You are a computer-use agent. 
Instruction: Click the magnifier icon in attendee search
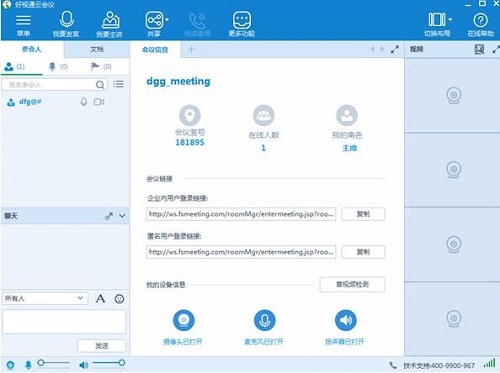click(x=100, y=85)
